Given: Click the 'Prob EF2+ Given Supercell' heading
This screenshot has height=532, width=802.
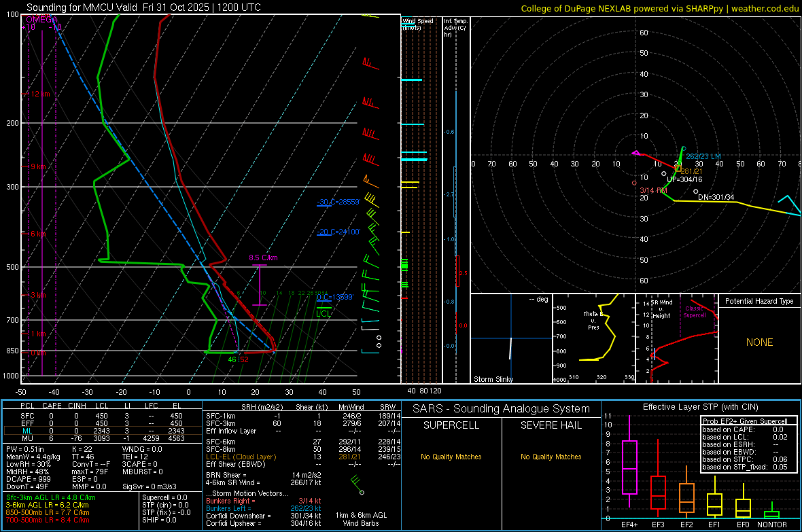Looking at the screenshot, I should point(745,421).
